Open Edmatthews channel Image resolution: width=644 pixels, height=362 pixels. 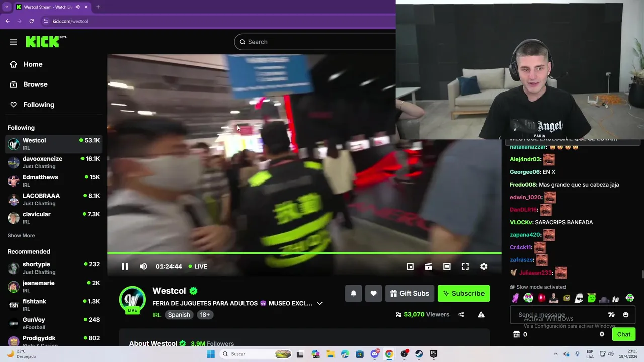click(54, 181)
